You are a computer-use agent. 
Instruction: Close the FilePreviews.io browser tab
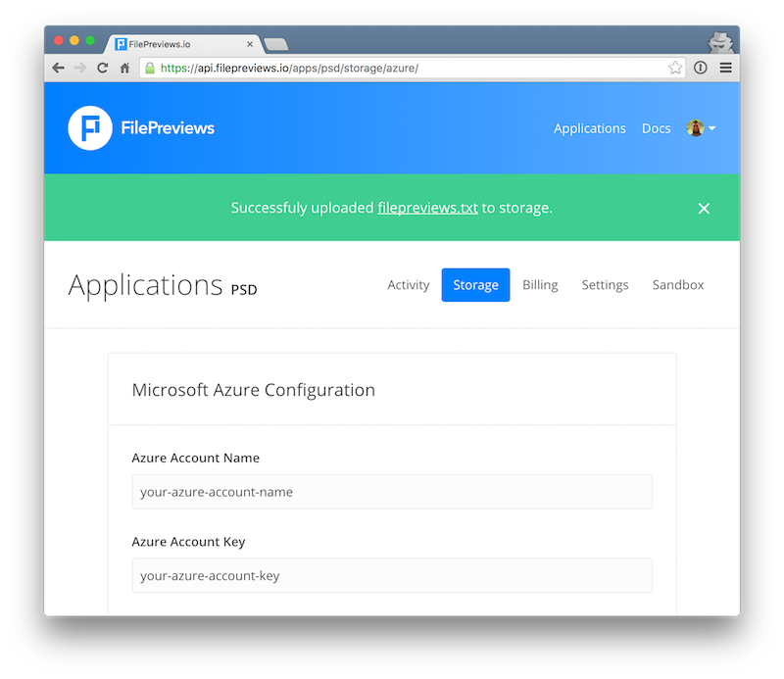250,44
